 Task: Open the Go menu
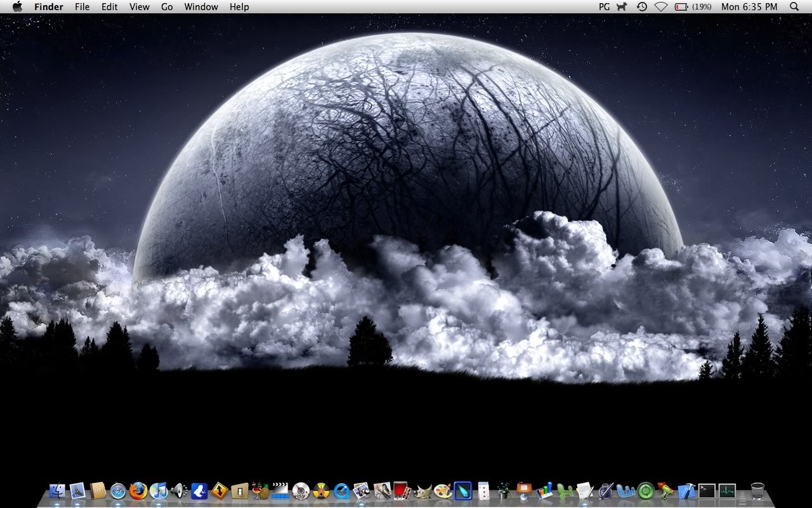tap(167, 6)
